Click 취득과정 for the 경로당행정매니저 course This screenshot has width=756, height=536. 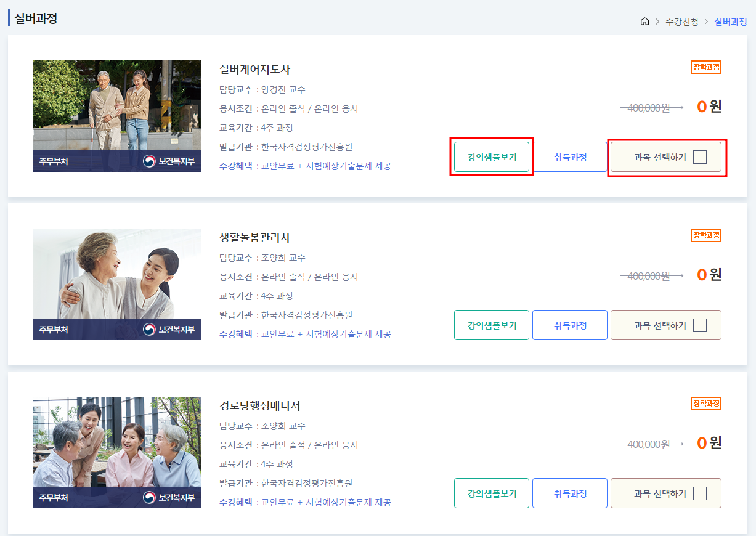(569, 493)
